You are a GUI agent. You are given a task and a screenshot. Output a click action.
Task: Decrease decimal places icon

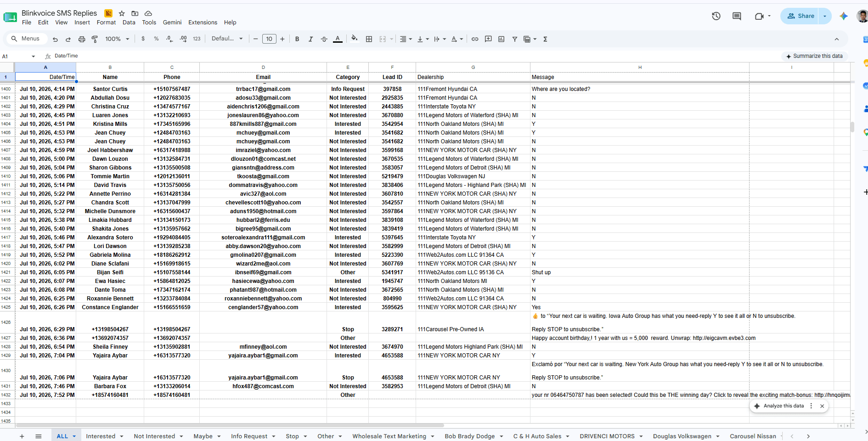point(169,39)
